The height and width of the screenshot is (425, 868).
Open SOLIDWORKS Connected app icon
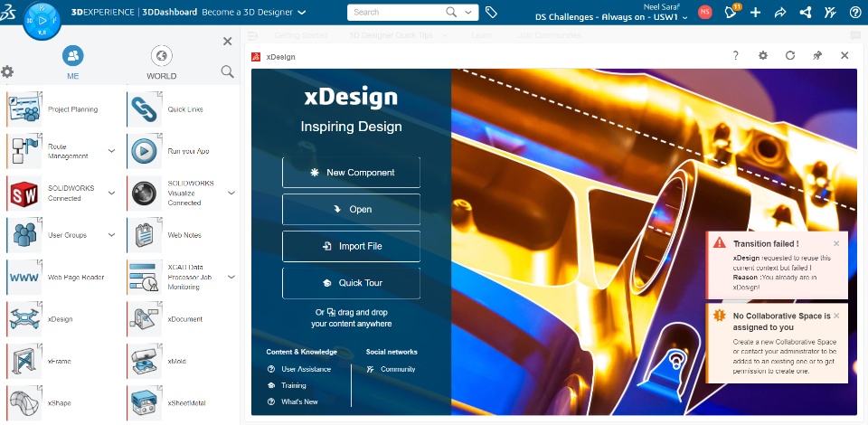coord(24,194)
